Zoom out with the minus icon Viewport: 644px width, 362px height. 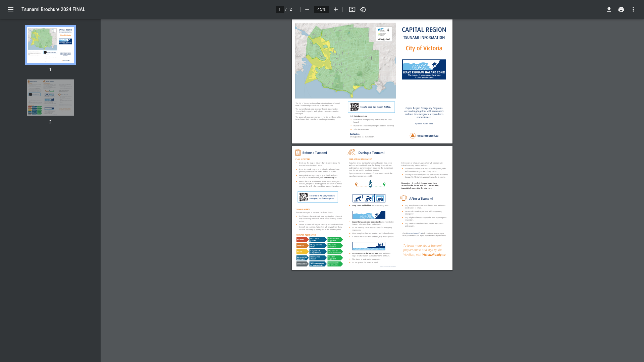307,9
